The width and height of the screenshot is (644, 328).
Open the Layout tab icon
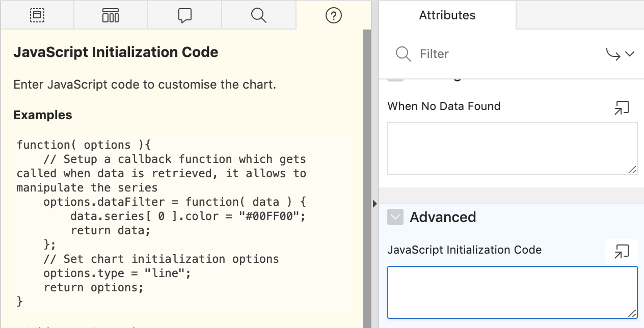tap(37, 15)
